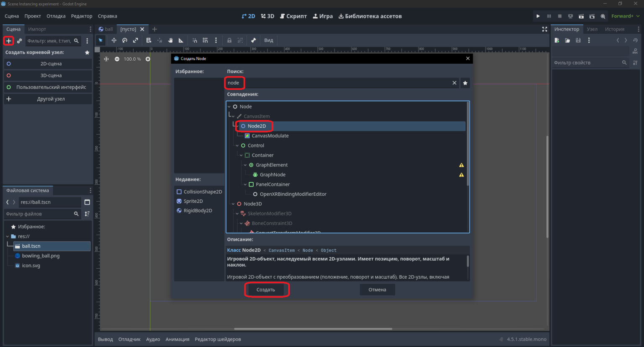The height and width of the screenshot is (347, 644).
Task: Toggle file split view mode button
Action: (87, 202)
